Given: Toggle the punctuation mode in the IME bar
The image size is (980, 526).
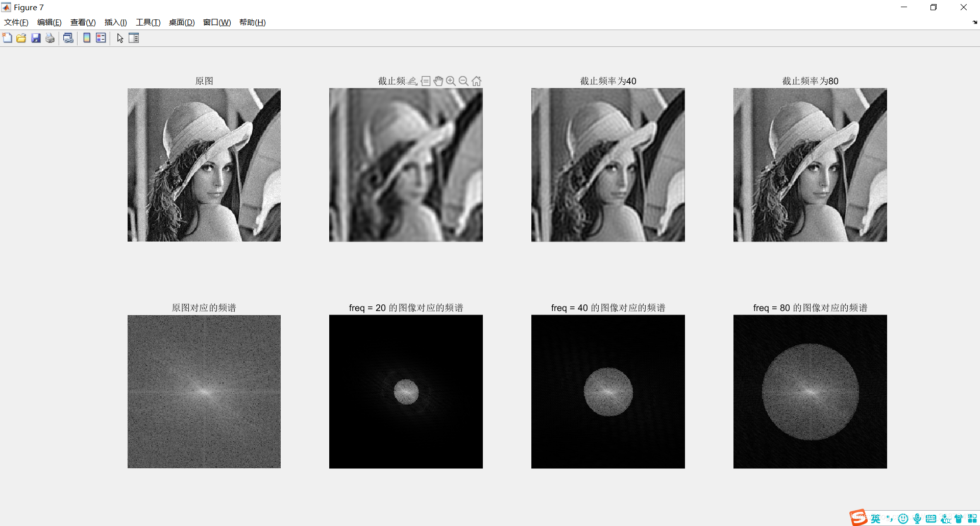Looking at the screenshot, I should tap(890, 518).
